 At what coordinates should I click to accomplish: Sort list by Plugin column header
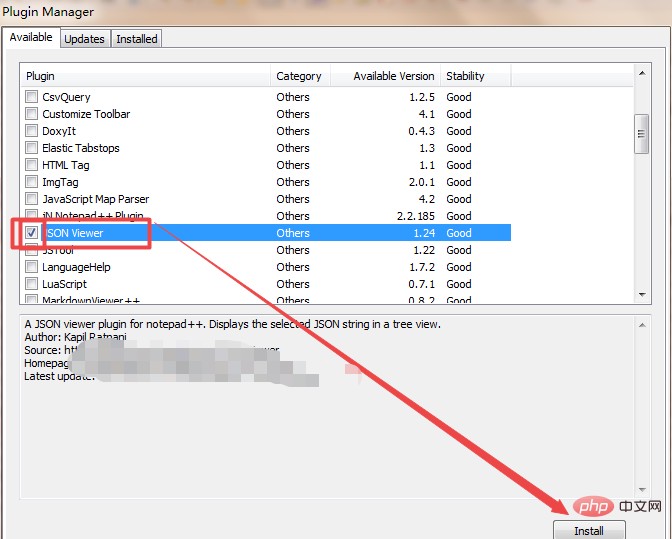(x=145, y=76)
